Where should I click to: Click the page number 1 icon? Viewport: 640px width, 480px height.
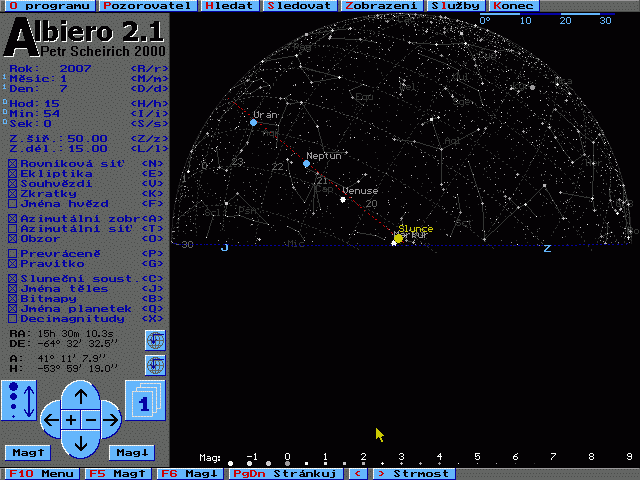click(x=144, y=400)
